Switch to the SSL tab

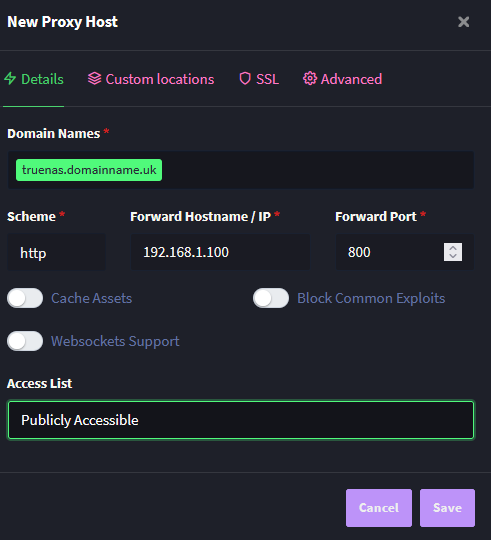[259, 79]
